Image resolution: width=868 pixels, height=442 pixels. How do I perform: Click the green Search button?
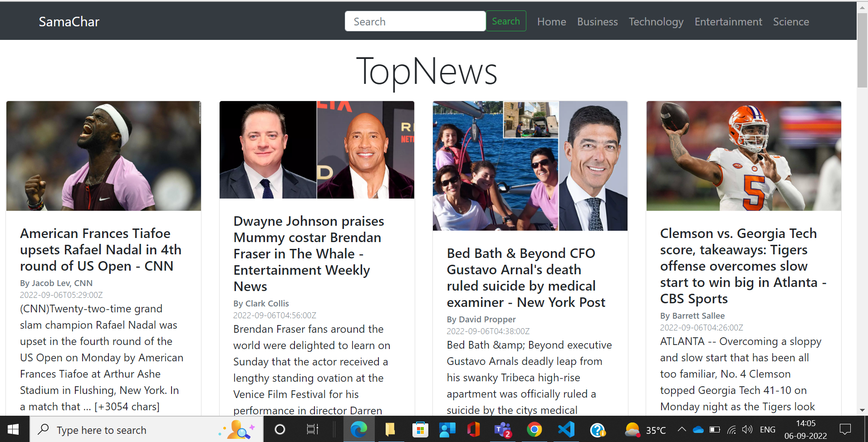click(505, 21)
